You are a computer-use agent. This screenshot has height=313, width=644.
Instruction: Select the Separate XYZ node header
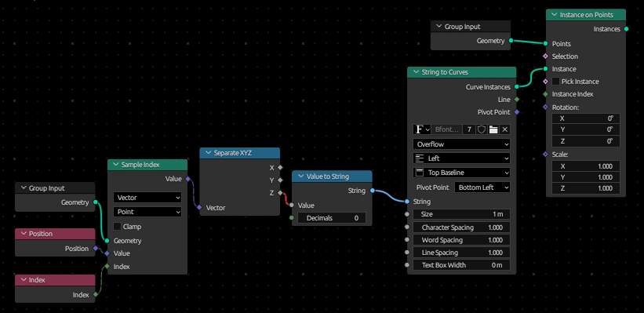click(x=240, y=153)
